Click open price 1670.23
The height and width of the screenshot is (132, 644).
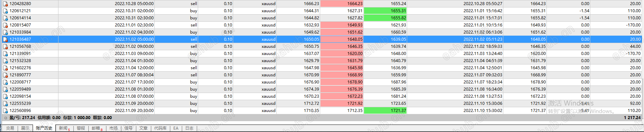coord(311,96)
